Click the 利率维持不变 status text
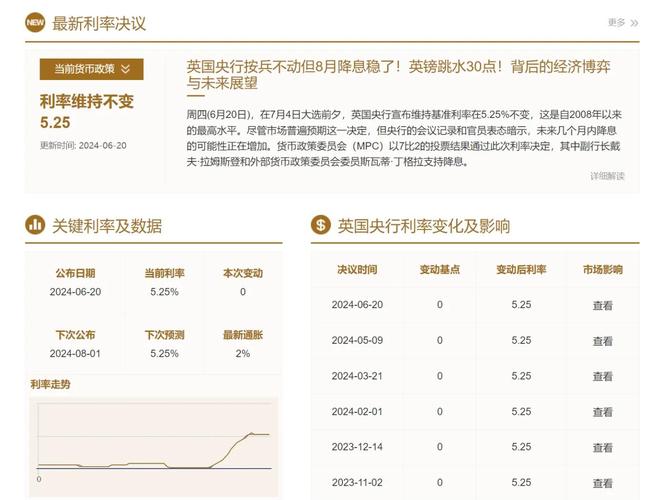 coord(87,102)
